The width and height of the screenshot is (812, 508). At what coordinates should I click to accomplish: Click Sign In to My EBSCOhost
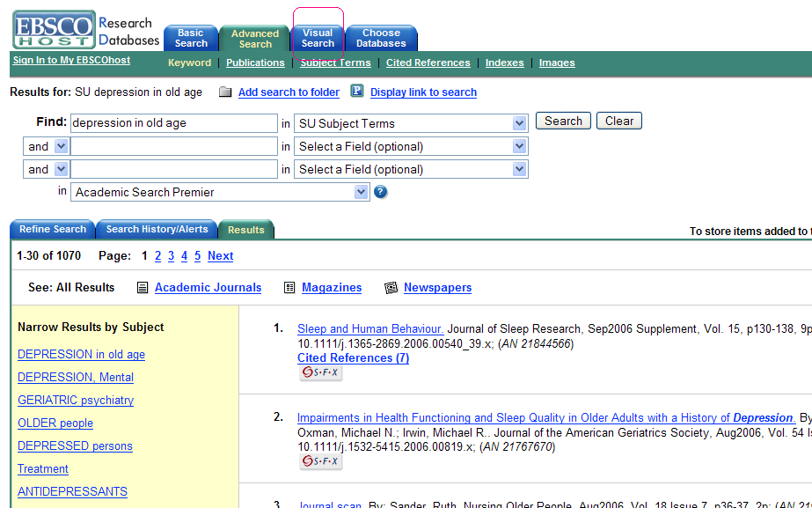coord(71,60)
